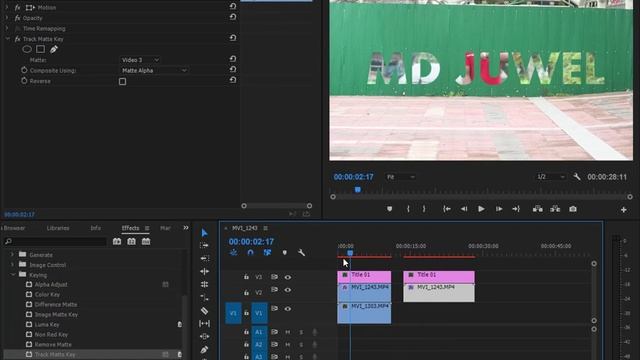640x360 pixels.
Task: Hide track V3 output with eye
Action: click(x=288, y=277)
